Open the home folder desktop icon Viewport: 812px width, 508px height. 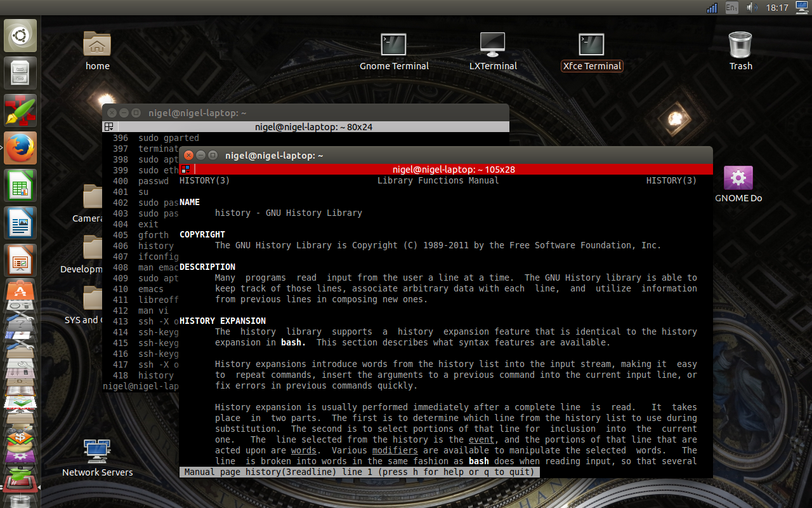click(97, 52)
